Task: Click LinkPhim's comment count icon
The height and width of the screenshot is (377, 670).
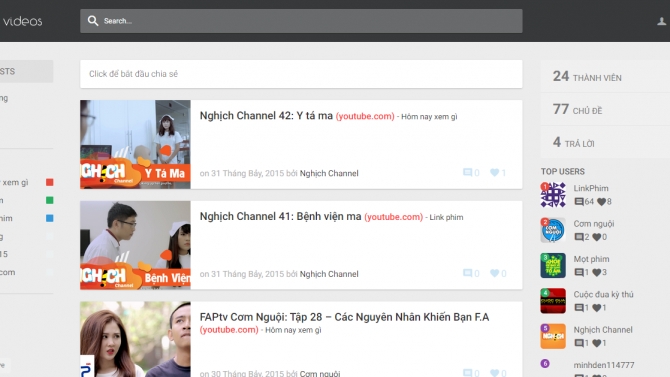Action: 579,201
